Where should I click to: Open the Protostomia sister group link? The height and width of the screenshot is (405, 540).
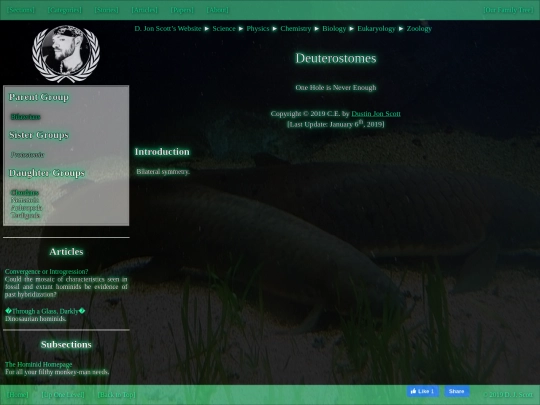point(27,155)
